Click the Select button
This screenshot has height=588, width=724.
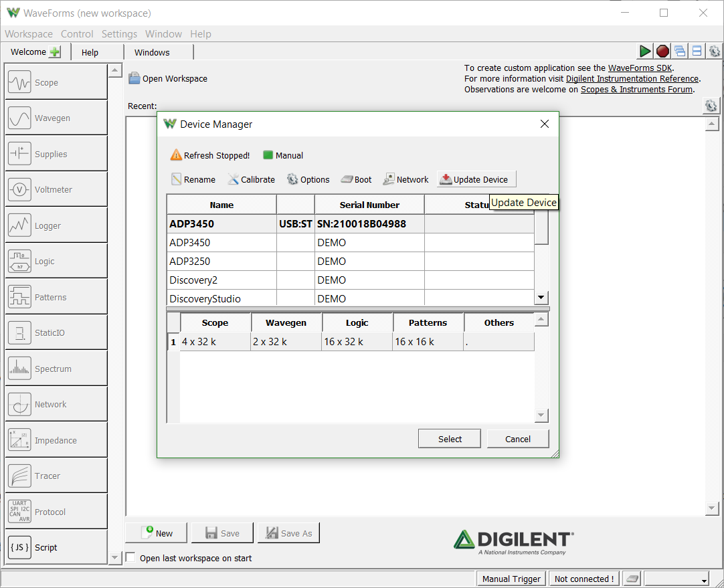pyautogui.click(x=449, y=439)
